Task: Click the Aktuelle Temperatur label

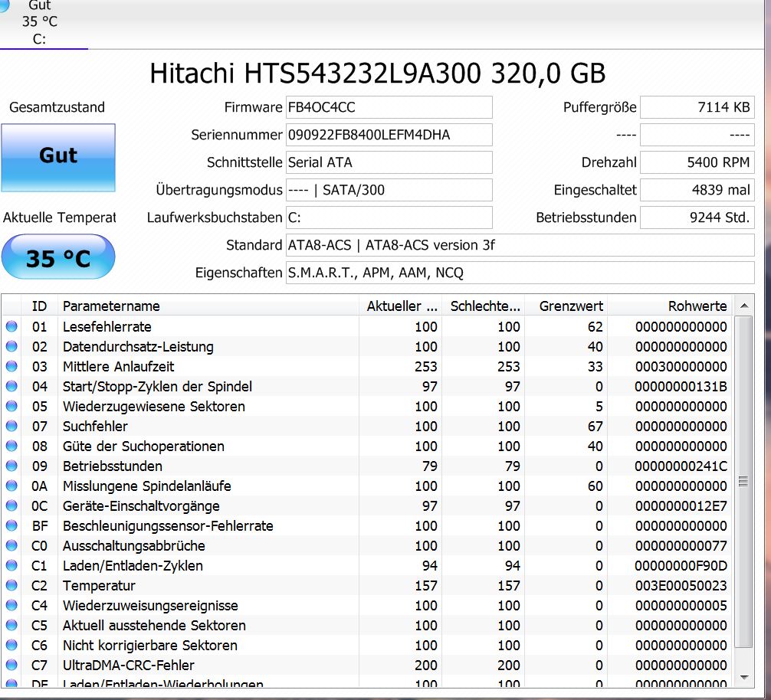Action: click(x=59, y=218)
